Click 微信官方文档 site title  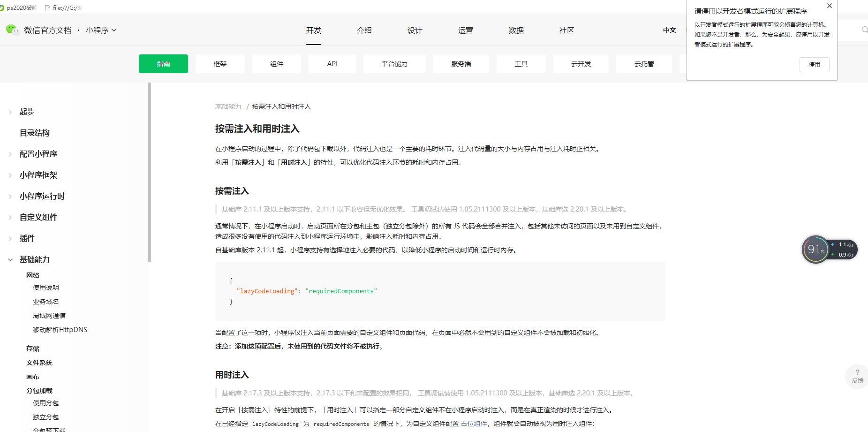[48, 30]
